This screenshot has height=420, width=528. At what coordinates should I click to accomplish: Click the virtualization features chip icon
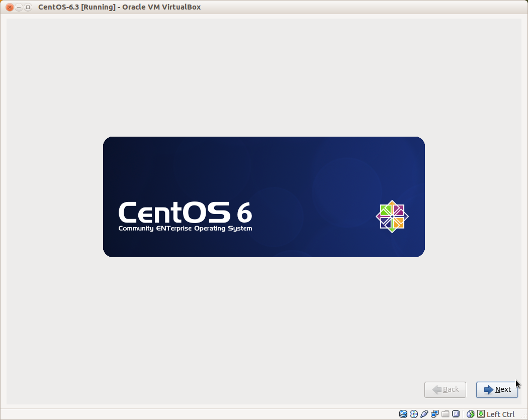[x=456, y=414]
